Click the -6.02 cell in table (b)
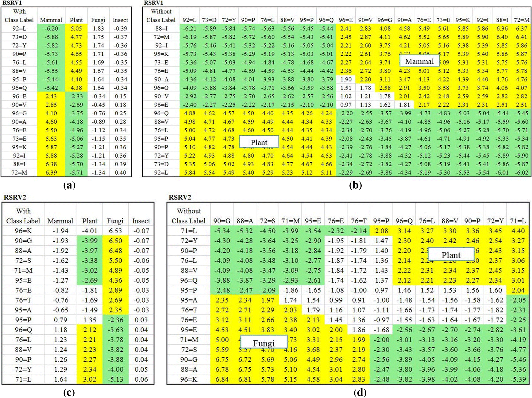The height and width of the screenshot is (398, 532). point(522,172)
